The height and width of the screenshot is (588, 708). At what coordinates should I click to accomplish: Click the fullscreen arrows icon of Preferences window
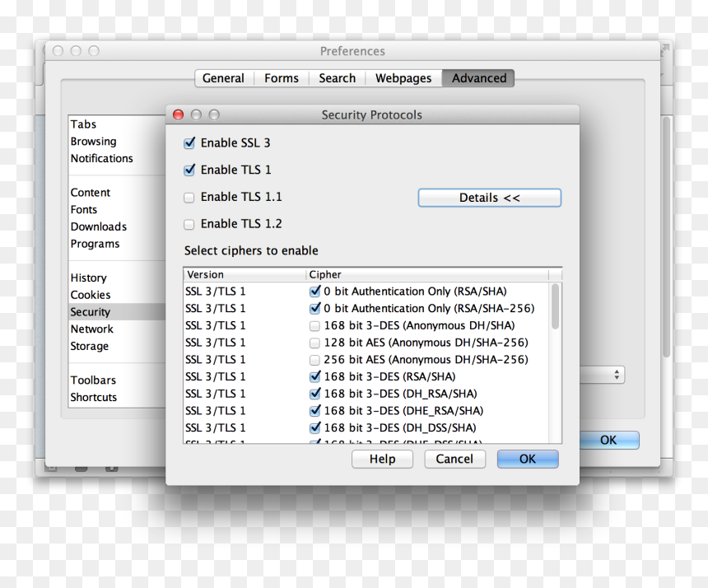(665, 49)
